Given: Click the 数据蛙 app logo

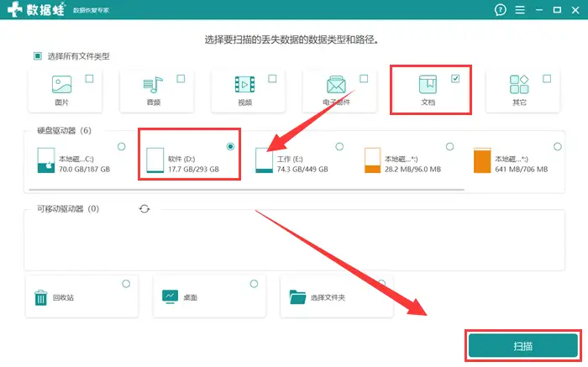Looking at the screenshot, I should tap(36, 9).
